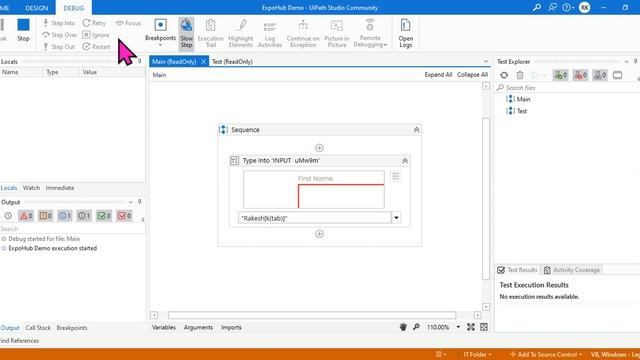Click Fit to Screen icon

tap(471, 327)
